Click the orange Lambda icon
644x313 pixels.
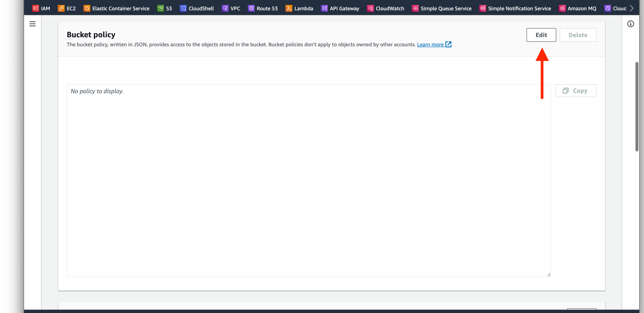(x=289, y=8)
